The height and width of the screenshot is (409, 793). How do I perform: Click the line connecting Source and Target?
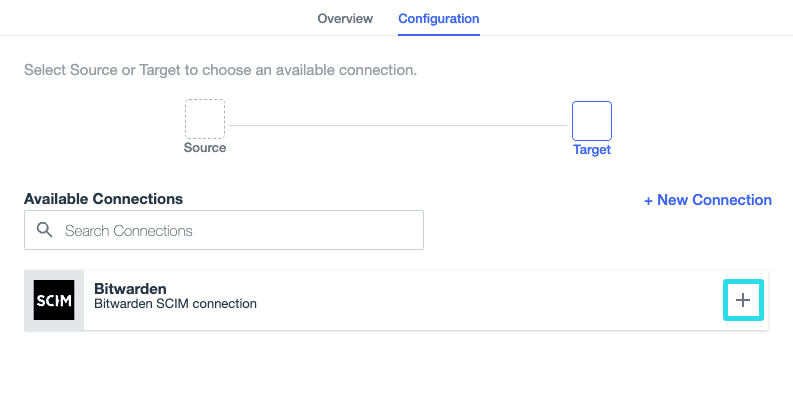click(x=398, y=125)
